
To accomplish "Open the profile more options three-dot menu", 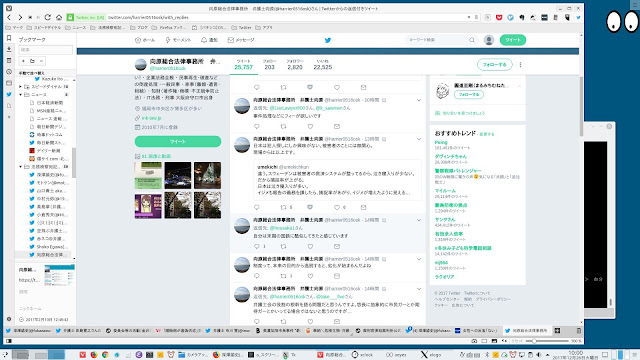I will pyautogui.click(x=520, y=64).
